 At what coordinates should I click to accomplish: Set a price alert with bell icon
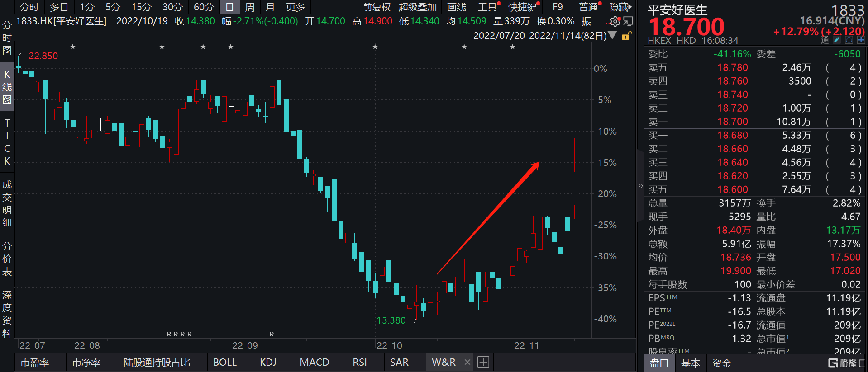[849, 40]
